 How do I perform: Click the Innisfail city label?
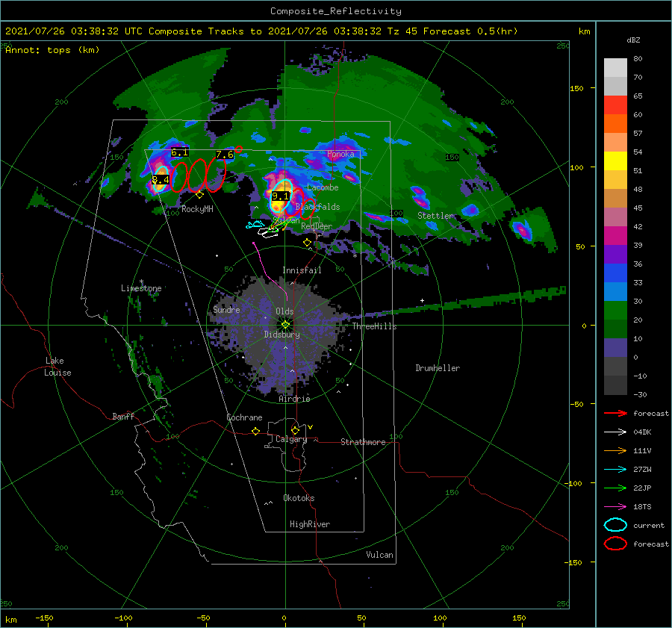302,270
